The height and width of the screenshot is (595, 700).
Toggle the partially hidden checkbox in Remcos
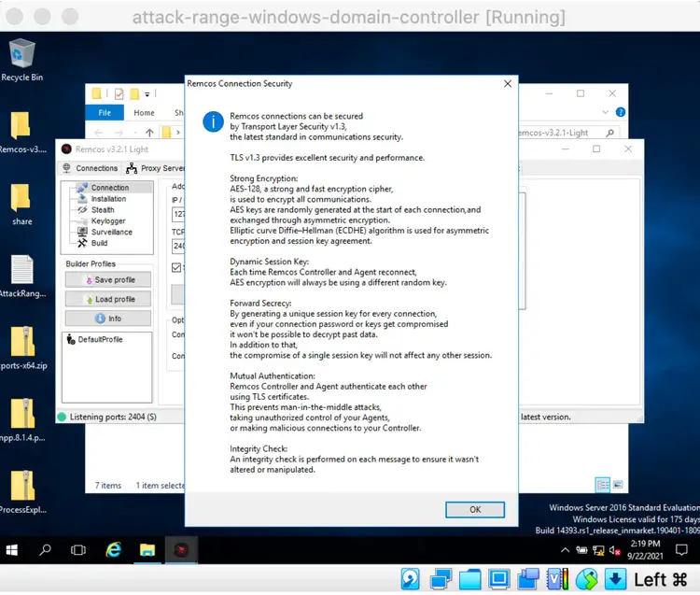point(177,268)
